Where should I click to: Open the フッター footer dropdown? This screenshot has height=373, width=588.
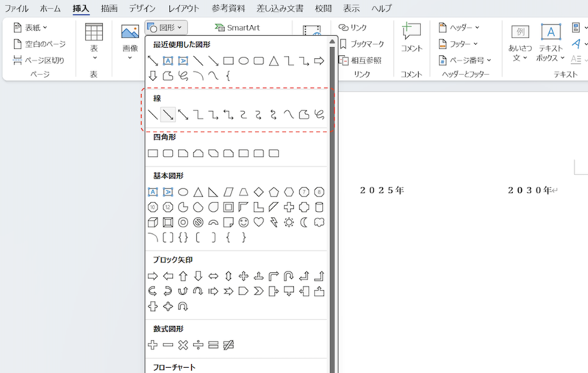pyautogui.click(x=458, y=44)
